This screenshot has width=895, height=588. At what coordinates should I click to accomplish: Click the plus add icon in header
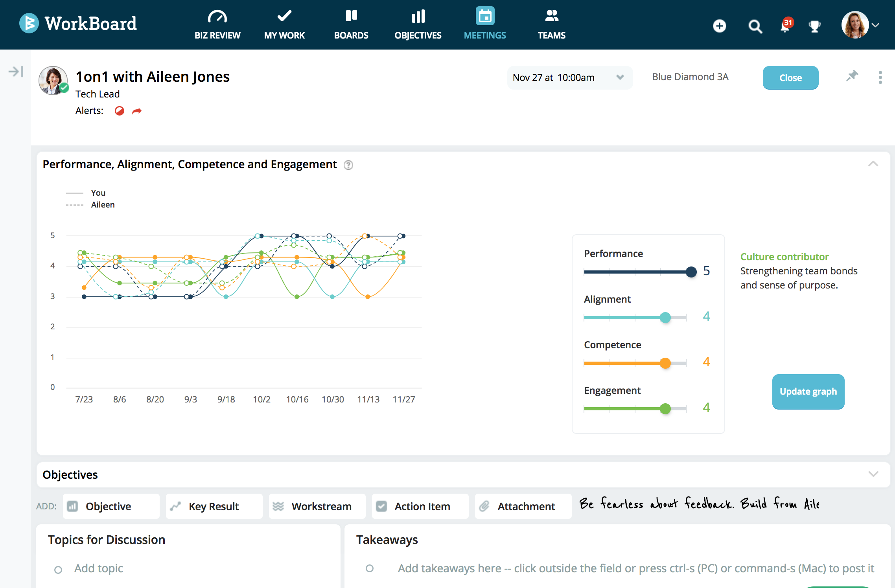(720, 26)
